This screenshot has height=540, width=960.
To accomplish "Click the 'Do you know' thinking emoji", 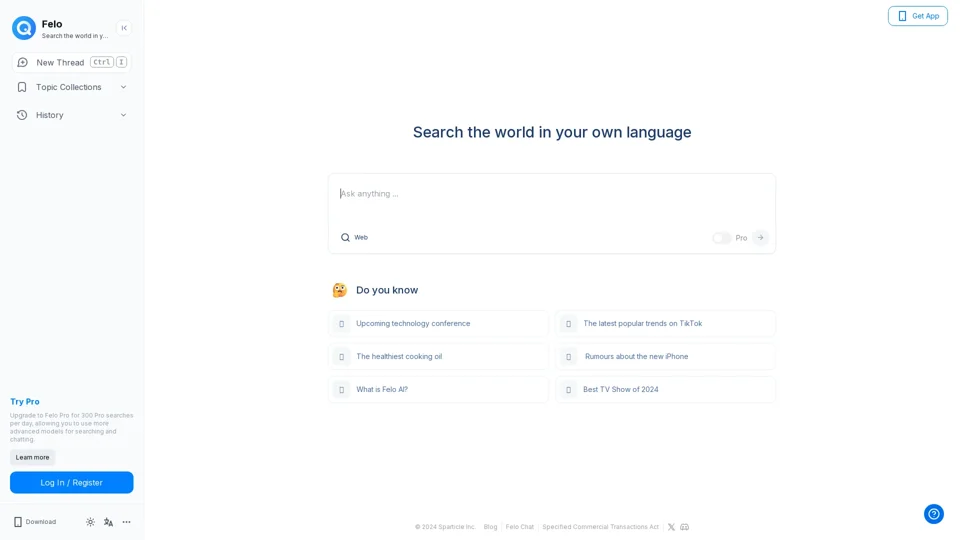I will point(340,290).
